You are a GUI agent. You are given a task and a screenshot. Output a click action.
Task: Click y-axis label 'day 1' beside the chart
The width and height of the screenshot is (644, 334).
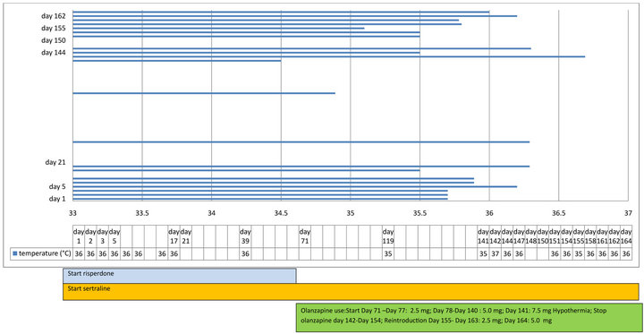[57, 199]
